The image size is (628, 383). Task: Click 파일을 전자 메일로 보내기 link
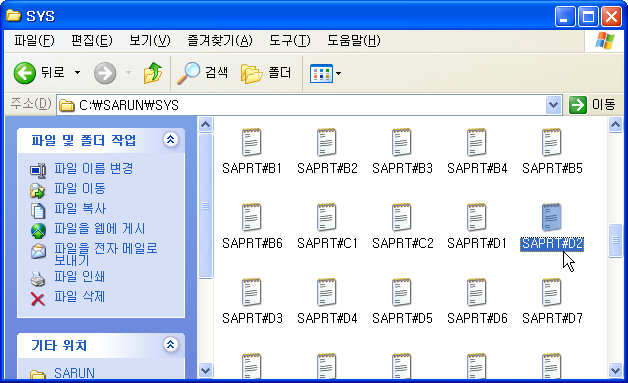(x=106, y=254)
